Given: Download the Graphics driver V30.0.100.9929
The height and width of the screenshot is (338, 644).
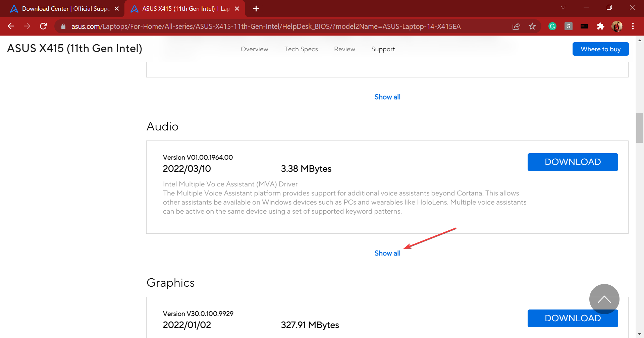Looking at the screenshot, I should [x=573, y=318].
